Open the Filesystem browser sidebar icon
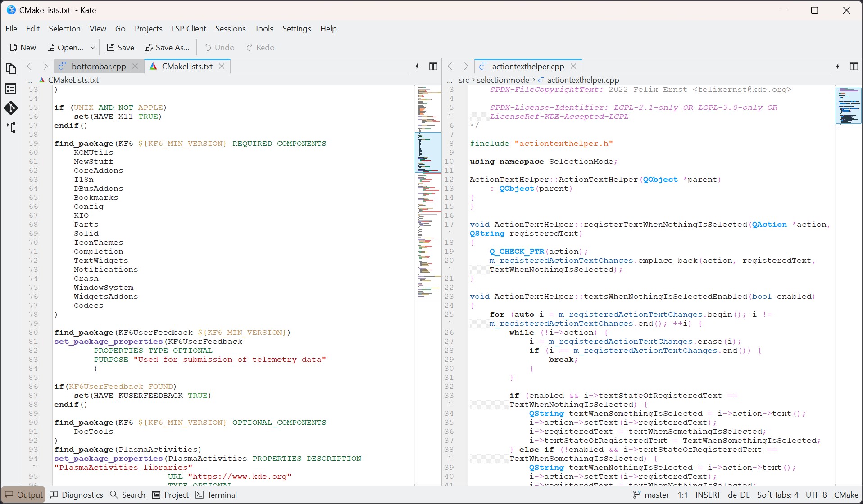 pos(11,89)
